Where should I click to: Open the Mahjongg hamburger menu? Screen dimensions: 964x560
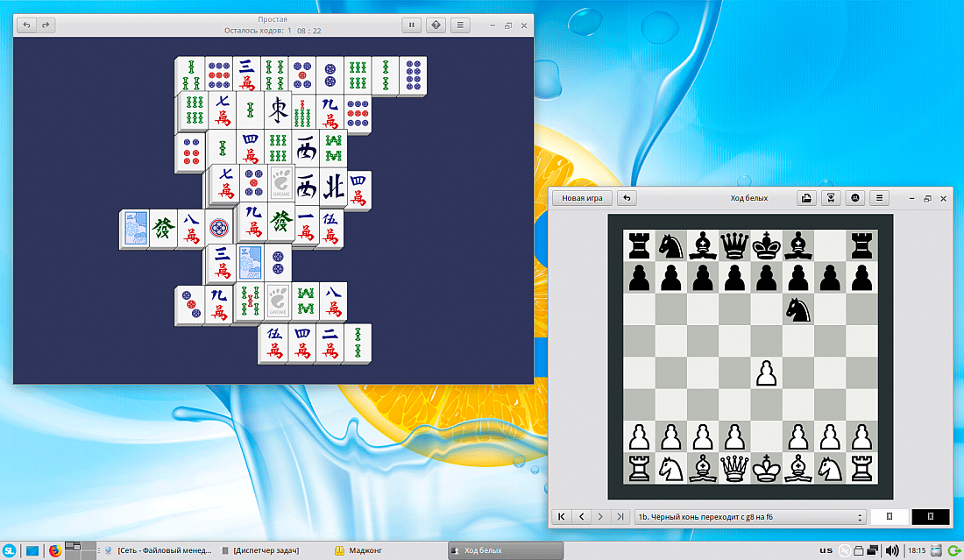pos(460,25)
